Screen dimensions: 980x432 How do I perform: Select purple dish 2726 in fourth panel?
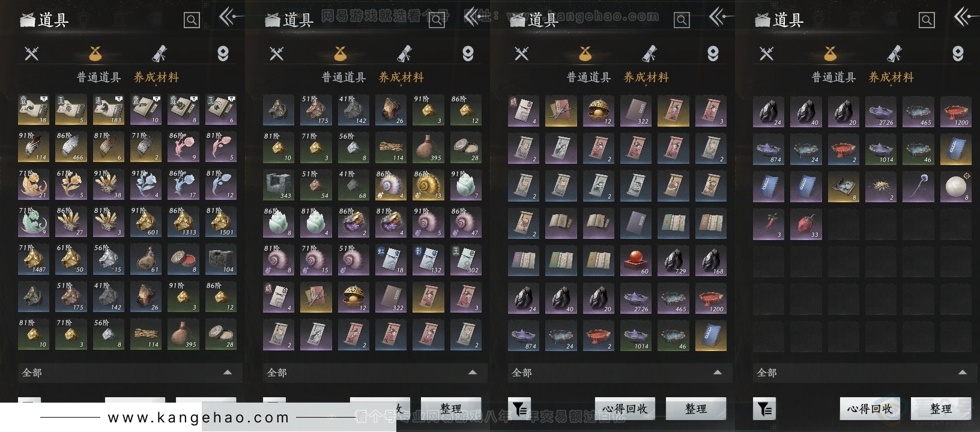tap(881, 112)
